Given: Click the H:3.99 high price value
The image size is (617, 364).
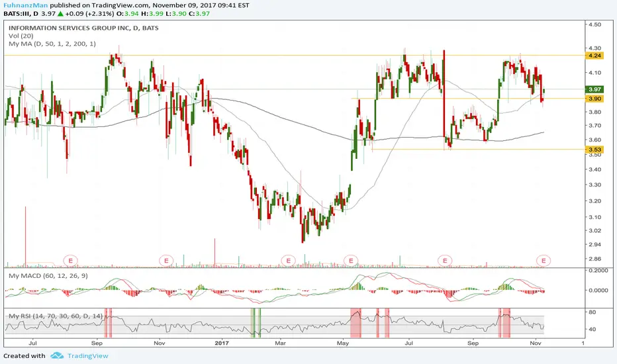Looking at the screenshot, I should point(152,14).
